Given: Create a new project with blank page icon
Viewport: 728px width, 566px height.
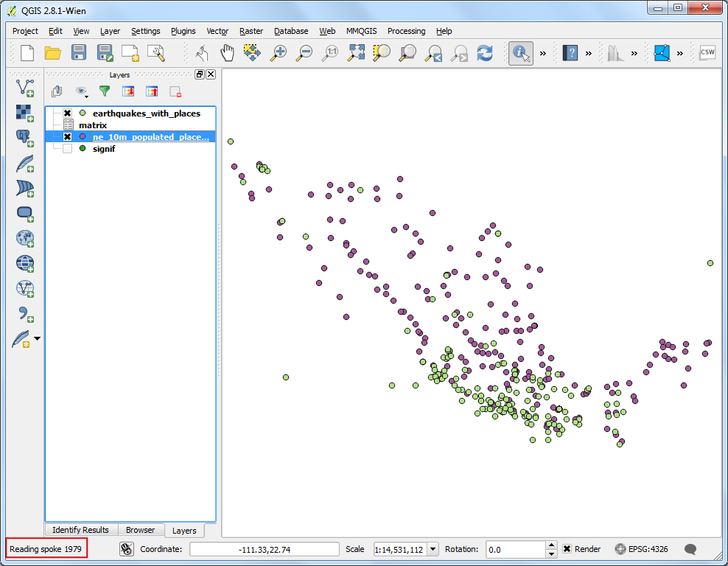Looking at the screenshot, I should coord(27,53).
